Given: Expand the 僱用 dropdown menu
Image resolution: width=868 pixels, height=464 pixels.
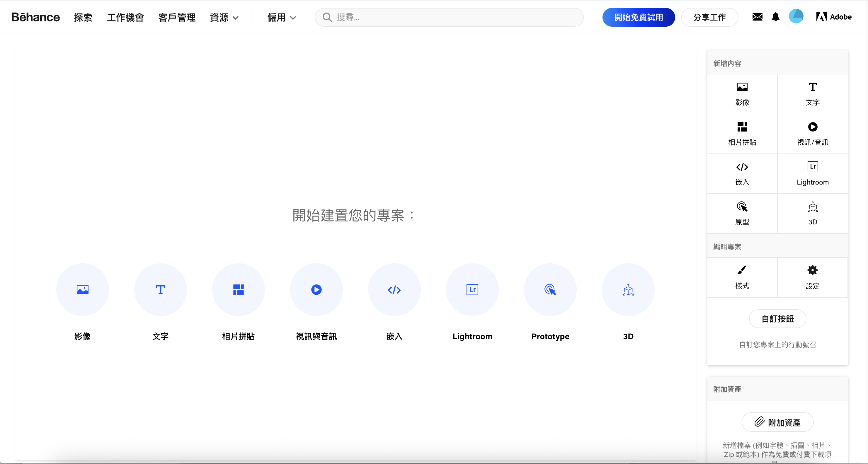Looking at the screenshot, I should point(281,18).
